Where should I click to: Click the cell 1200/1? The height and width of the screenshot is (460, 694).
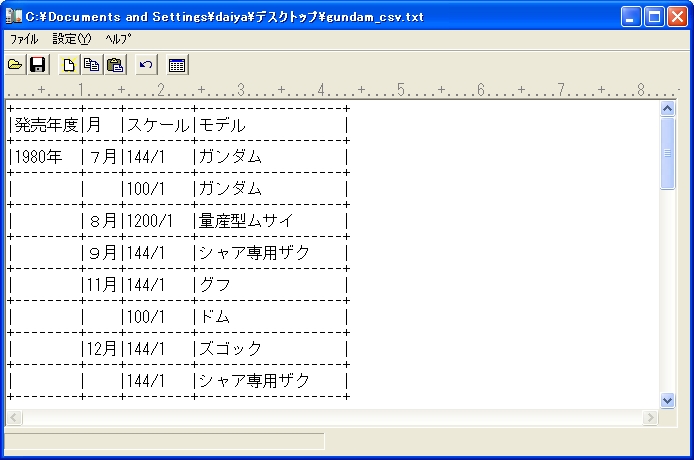150,220
